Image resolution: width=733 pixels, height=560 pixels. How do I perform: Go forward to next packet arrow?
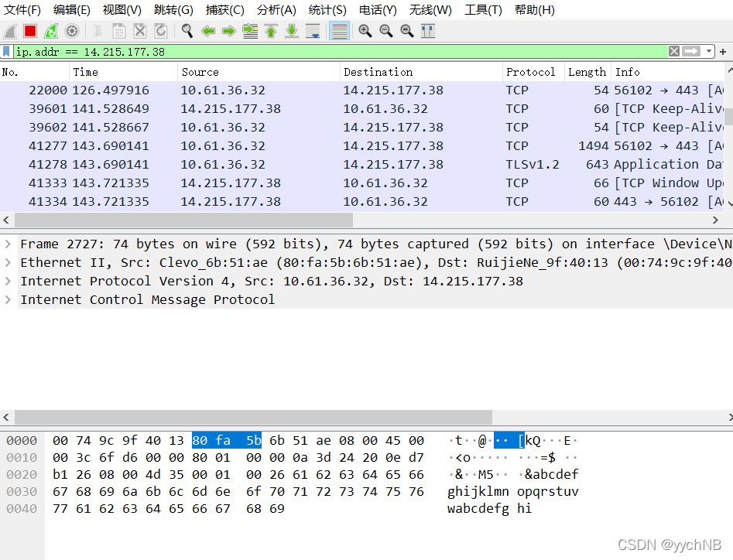[x=228, y=31]
